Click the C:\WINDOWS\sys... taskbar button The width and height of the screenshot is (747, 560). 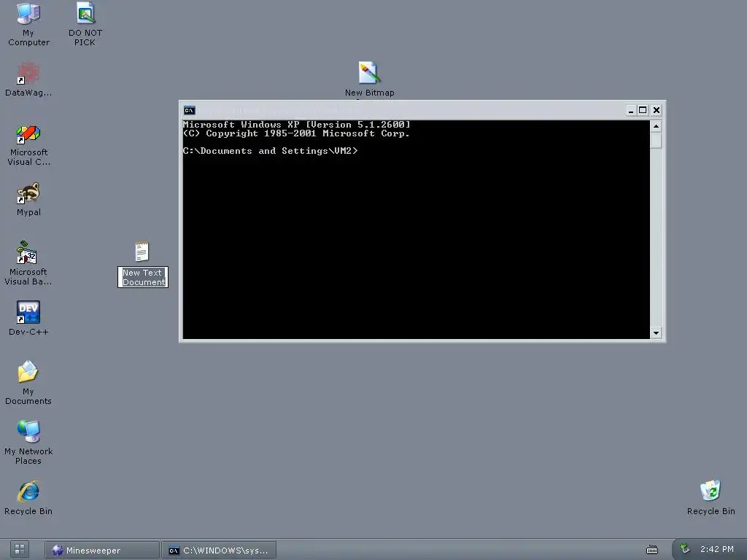pos(219,550)
